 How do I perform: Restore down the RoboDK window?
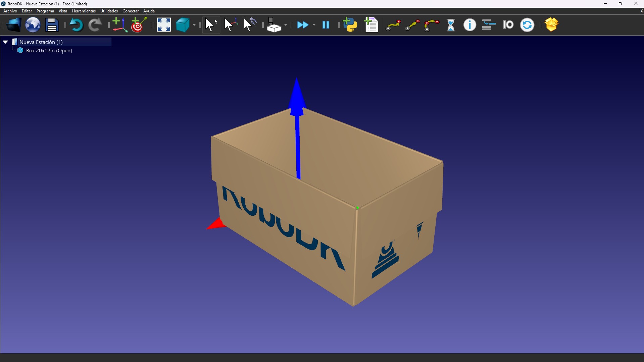[x=621, y=4]
